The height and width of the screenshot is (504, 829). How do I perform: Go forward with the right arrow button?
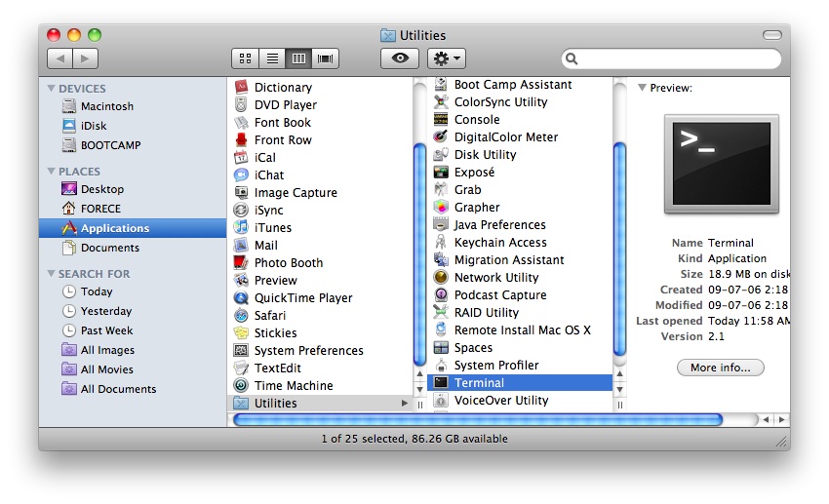click(85, 58)
